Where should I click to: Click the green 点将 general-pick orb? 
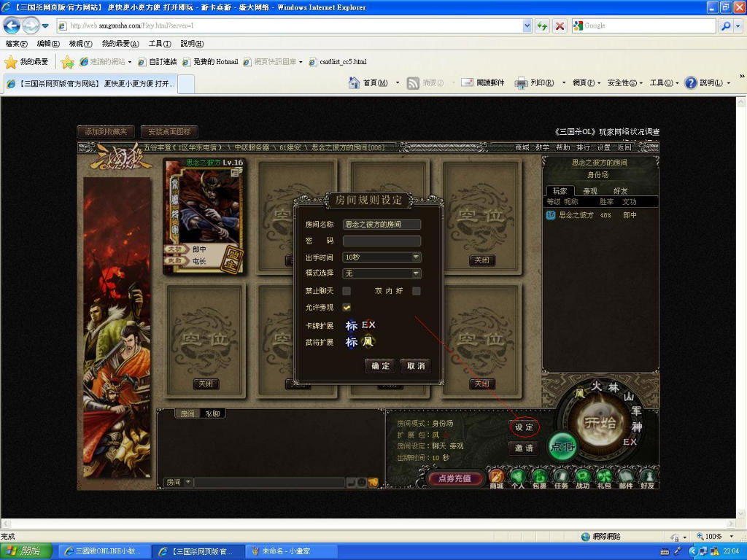tap(562, 446)
